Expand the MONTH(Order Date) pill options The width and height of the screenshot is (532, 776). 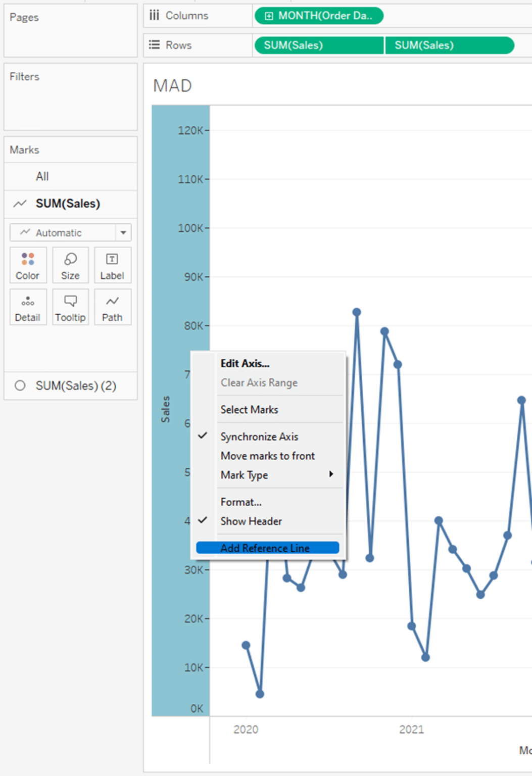click(x=268, y=16)
